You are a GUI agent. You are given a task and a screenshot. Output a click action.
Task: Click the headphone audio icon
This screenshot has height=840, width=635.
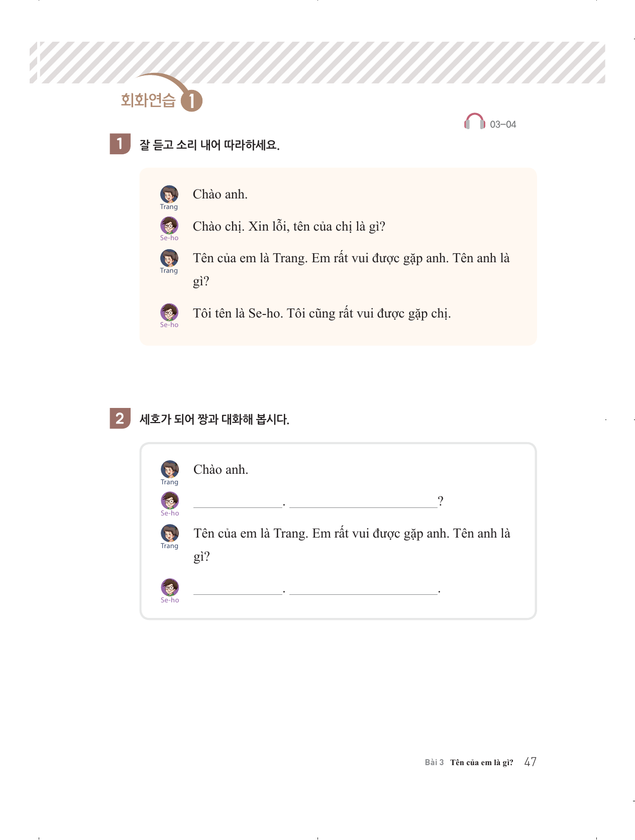(474, 122)
